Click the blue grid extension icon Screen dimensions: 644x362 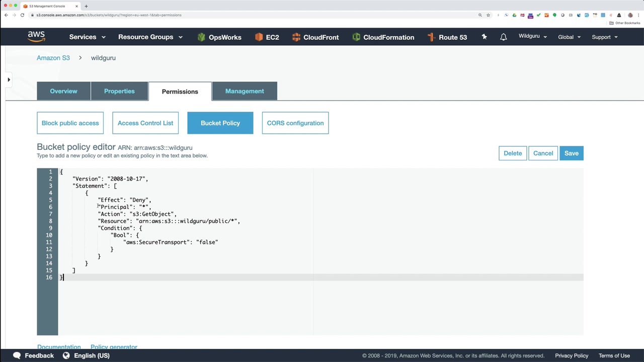pyautogui.click(x=603, y=15)
